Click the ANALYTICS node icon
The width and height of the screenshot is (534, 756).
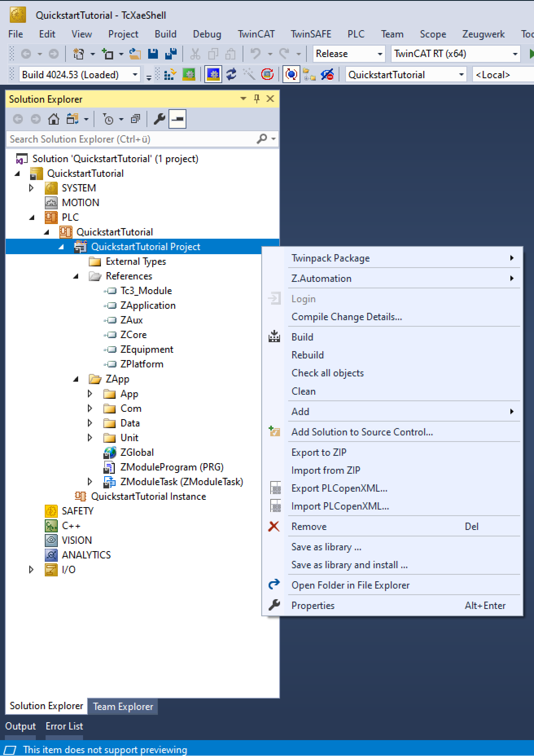[51, 555]
